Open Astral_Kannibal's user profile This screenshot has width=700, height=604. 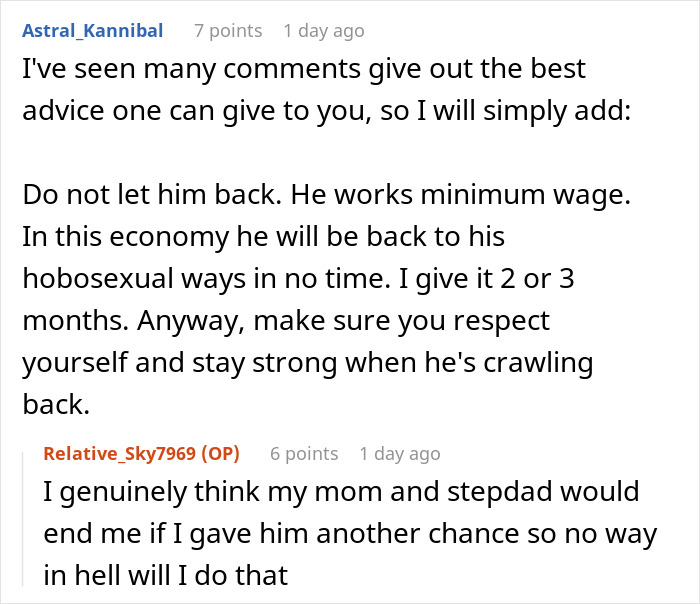tap(91, 31)
